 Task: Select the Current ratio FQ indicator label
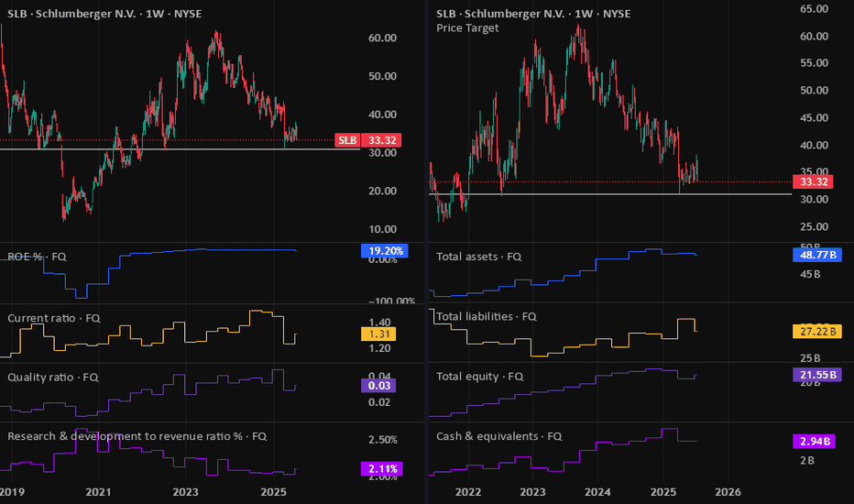(54, 318)
